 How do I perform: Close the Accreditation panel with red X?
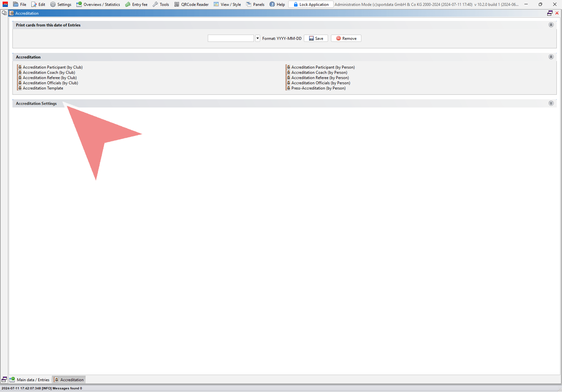tap(557, 13)
